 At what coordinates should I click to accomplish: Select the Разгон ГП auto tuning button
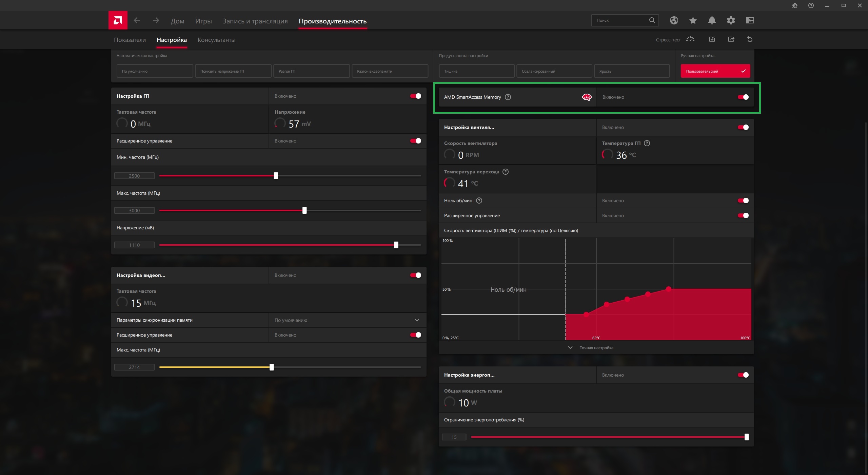[311, 71]
